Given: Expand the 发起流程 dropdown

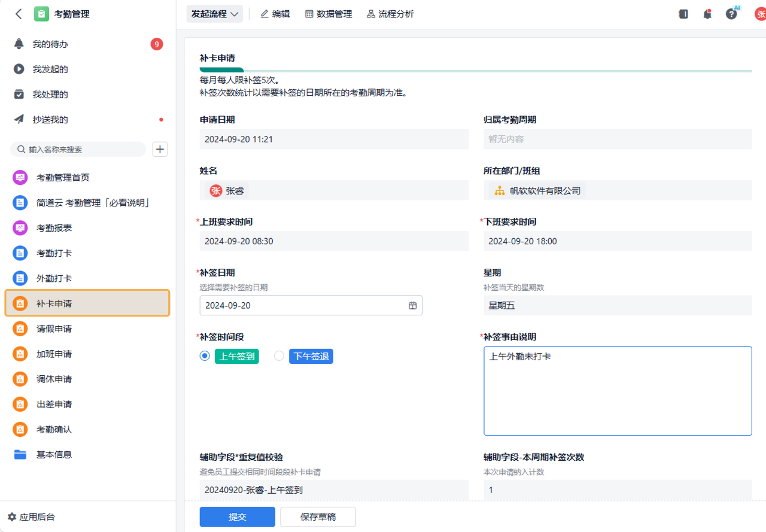Looking at the screenshot, I should coord(215,14).
